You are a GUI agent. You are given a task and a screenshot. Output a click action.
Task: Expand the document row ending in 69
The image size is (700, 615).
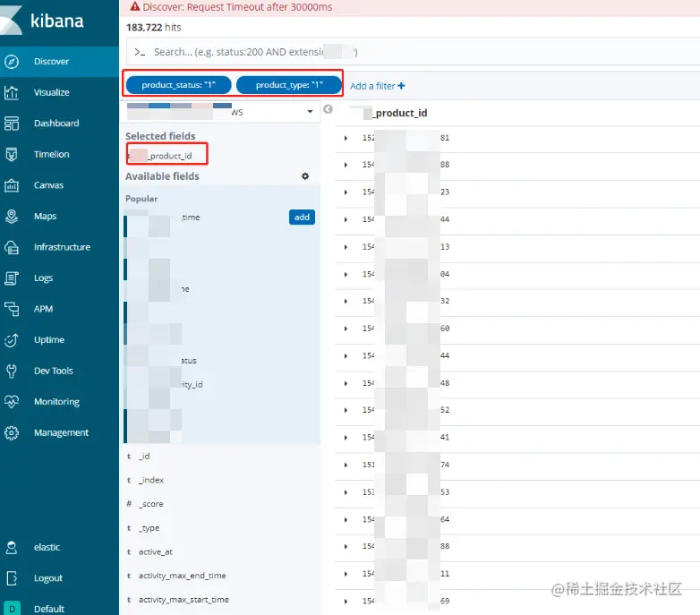pos(346,602)
